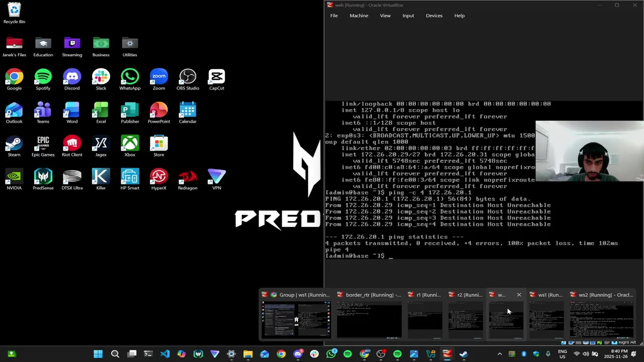Select the Spotify desktop shortcut

point(43,80)
